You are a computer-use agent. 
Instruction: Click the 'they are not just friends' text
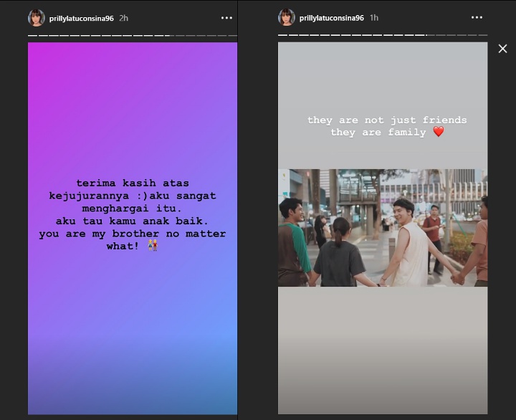pyautogui.click(x=387, y=120)
